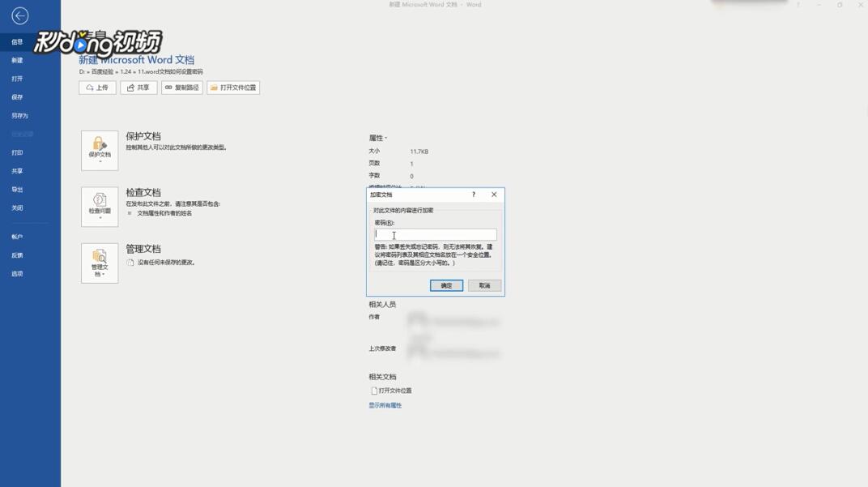
Task: Click the 管理文档 heading text
Action: pyautogui.click(x=143, y=249)
